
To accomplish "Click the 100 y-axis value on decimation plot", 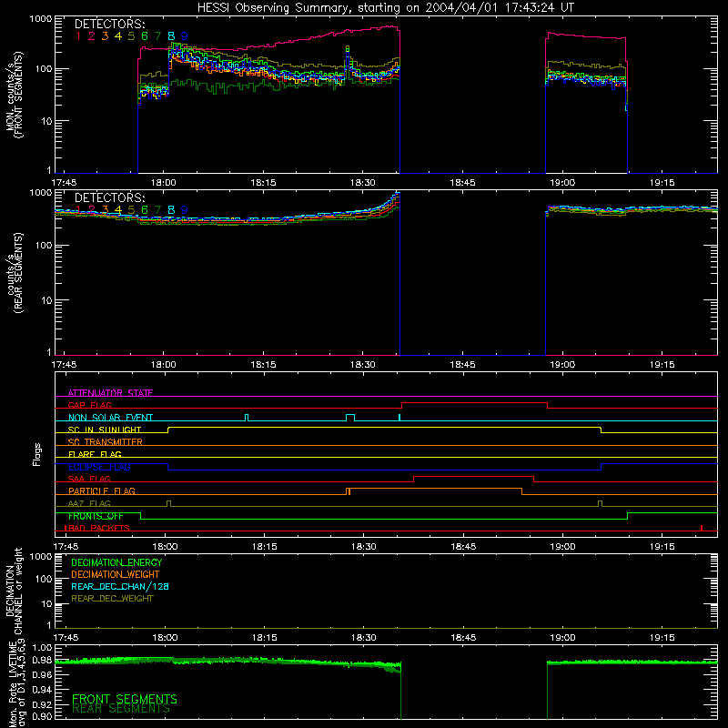I will pos(44,579).
